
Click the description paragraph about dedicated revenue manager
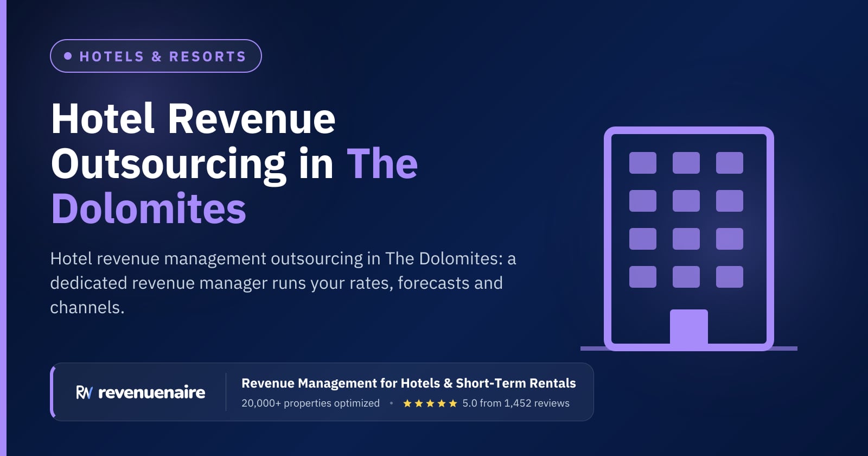[x=283, y=283]
